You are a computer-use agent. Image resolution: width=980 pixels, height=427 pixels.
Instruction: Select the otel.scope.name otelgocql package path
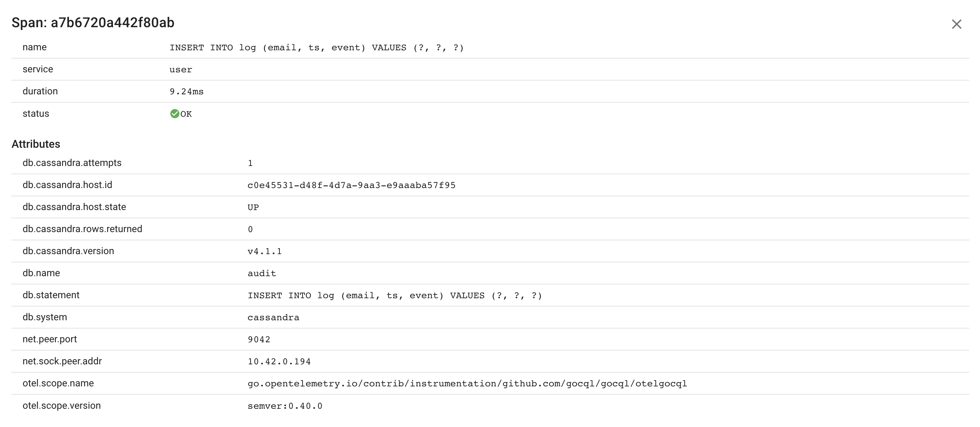tap(467, 384)
